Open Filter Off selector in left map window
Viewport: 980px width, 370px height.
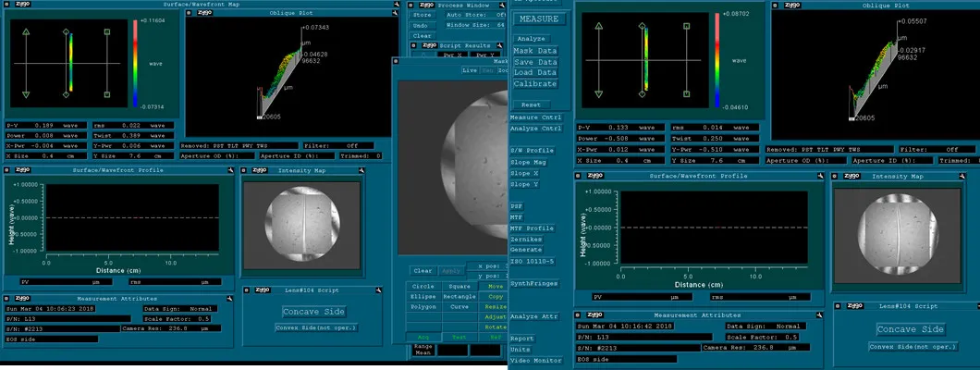tap(339, 145)
